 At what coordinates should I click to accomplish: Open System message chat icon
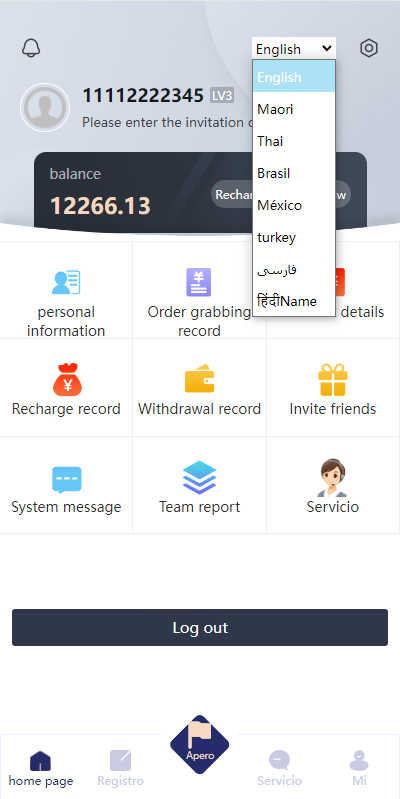coord(67,480)
